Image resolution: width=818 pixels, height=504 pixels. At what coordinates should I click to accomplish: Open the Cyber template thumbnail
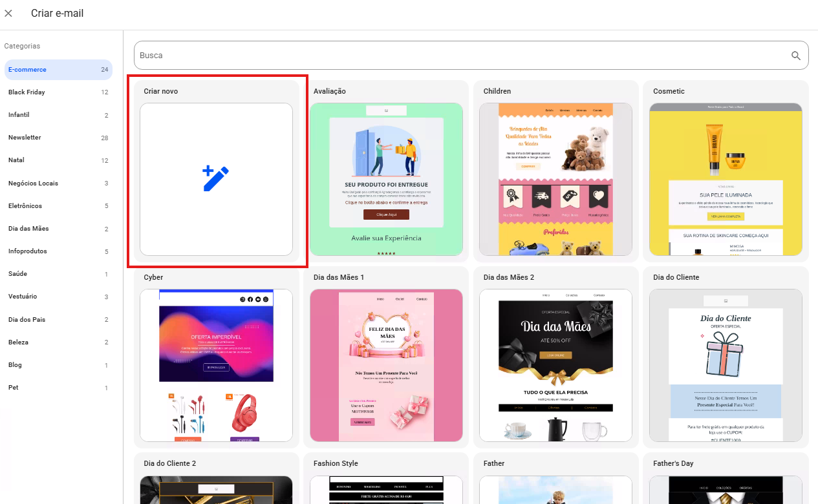point(216,365)
